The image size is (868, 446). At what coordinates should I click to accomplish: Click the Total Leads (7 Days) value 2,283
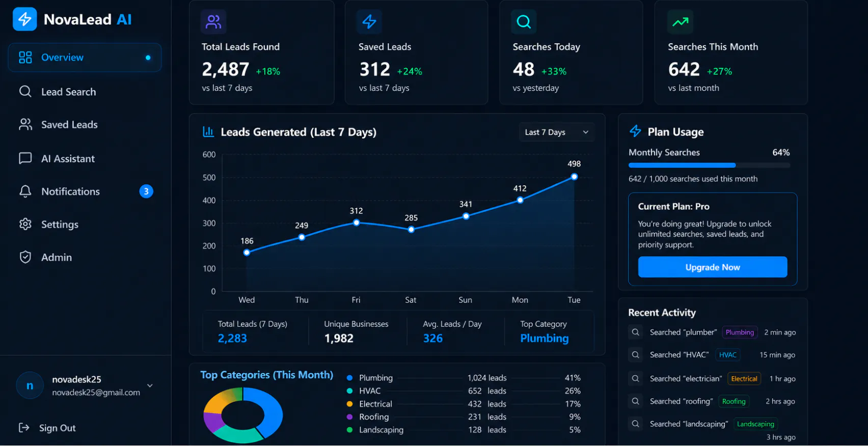(232, 339)
